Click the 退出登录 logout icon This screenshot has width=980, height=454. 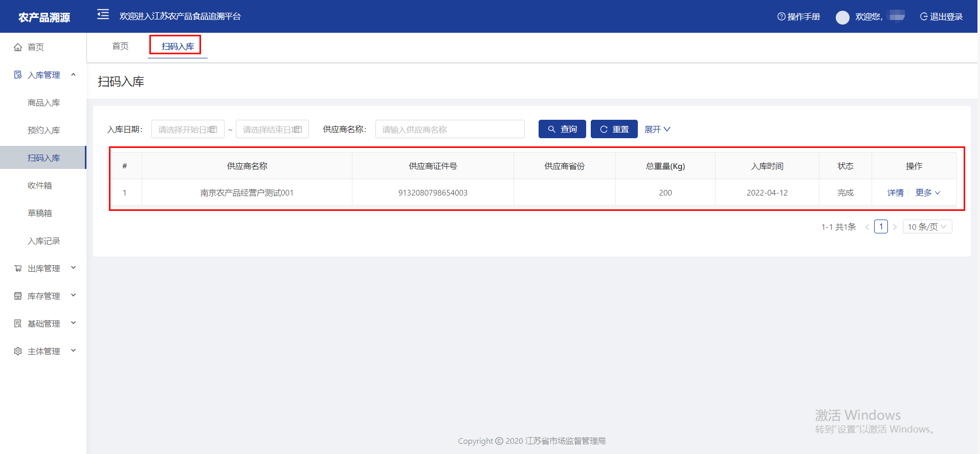click(x=924, y=16)
